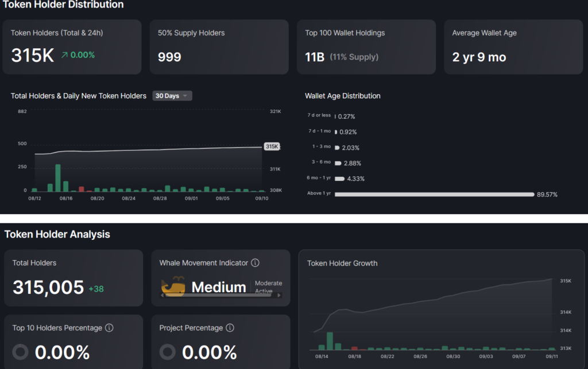Click the "0.92%" value for 7 d - 1 mo
Screen dimensions: 588x369
(x=348, y=132)
